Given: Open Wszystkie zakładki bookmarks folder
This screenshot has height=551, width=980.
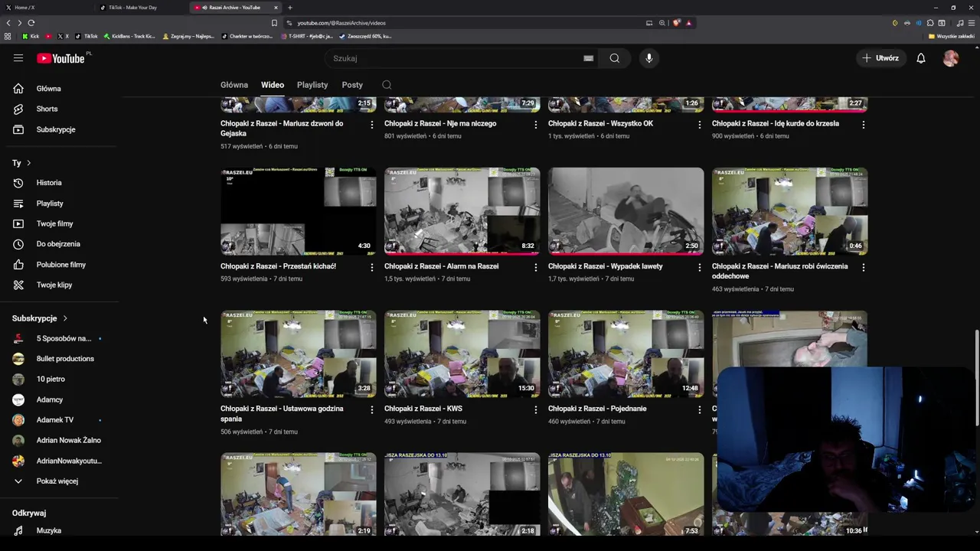Looking at the screenshot, I should (952, 36).
